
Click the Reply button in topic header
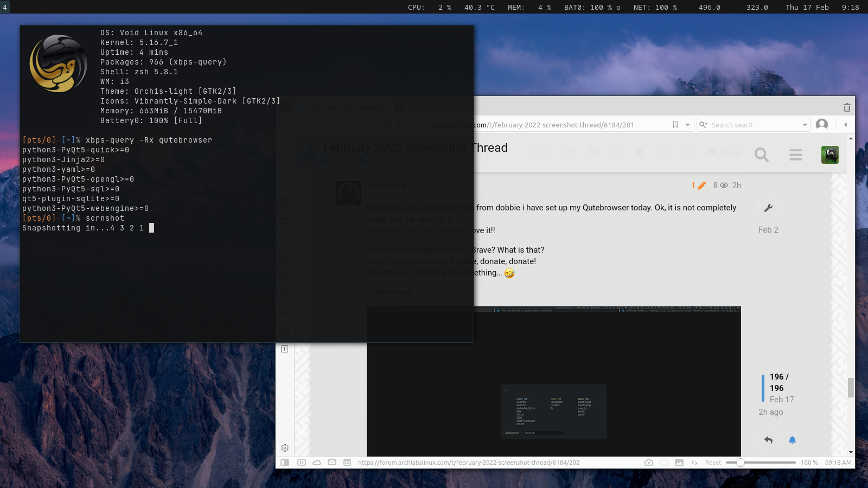724,153
